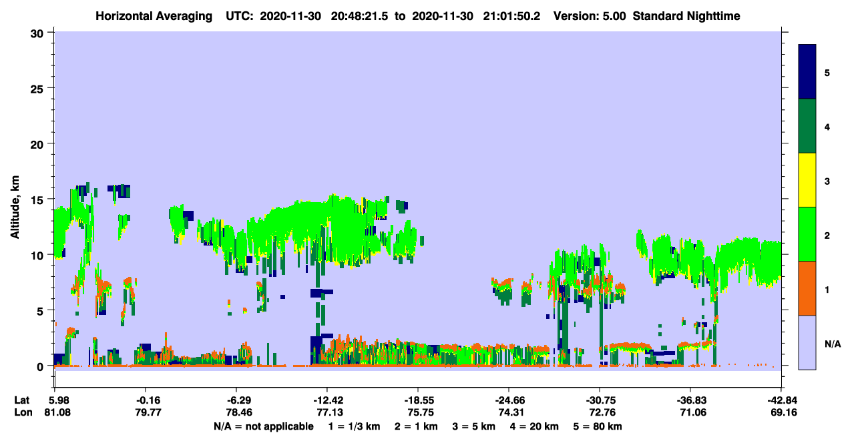Image resolution: width=868 pixels, height=445 pixels.
Task: Click the orange color bar segment labeled 1
Action: 807,288
